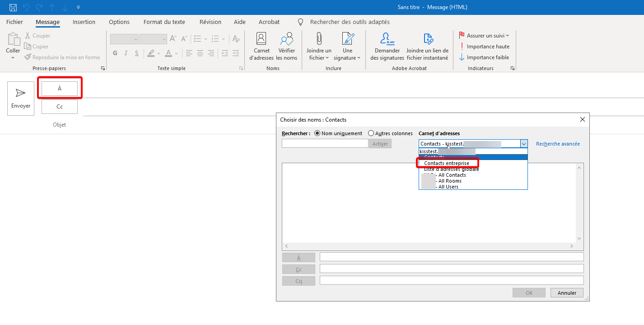Viewport: 644px width, 325px height.
Task: Click the save icon in title bar
Action: tap(13, 7)
